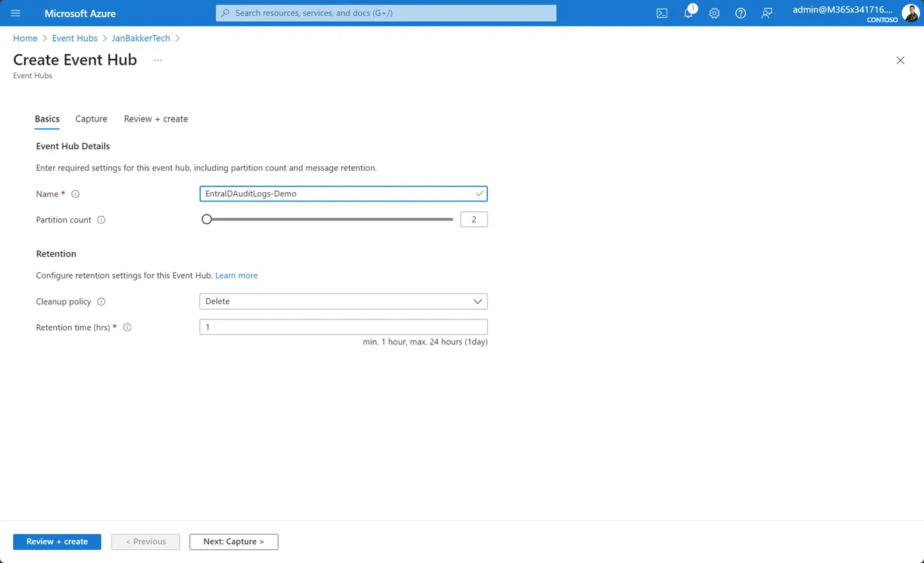This screenshot has height=563, width=924.
Task: Open the Learn more retention link
Action: (x=236, y=275)
